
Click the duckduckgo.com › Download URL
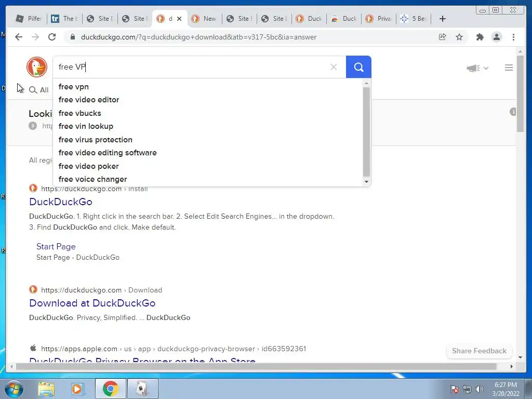[x=101, y=290]
